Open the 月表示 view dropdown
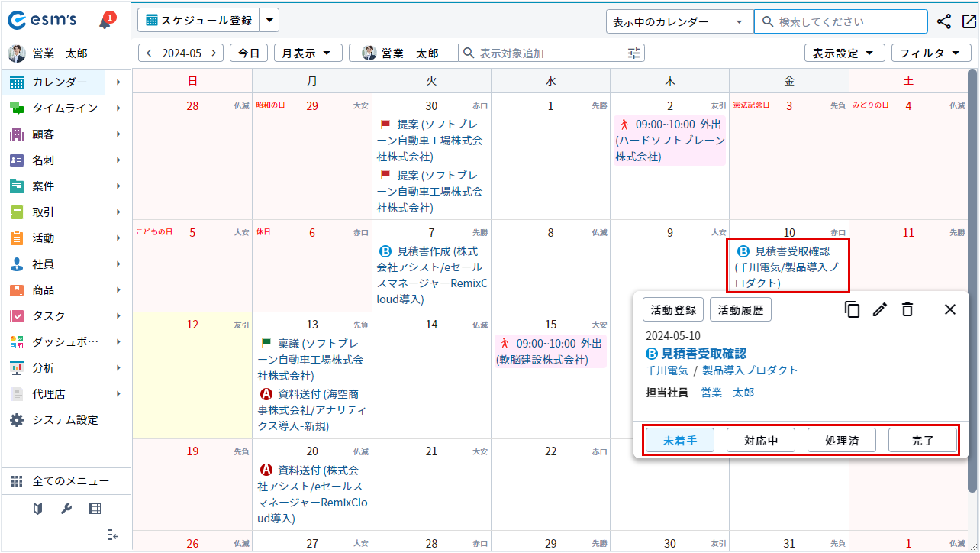This screenshot has height=553, width=980. click(x=307, y=53)
